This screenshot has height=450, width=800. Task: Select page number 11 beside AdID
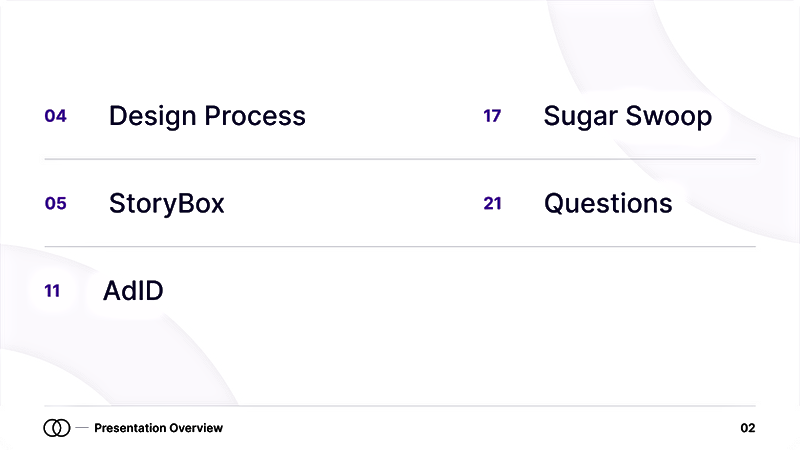[52, 292]
